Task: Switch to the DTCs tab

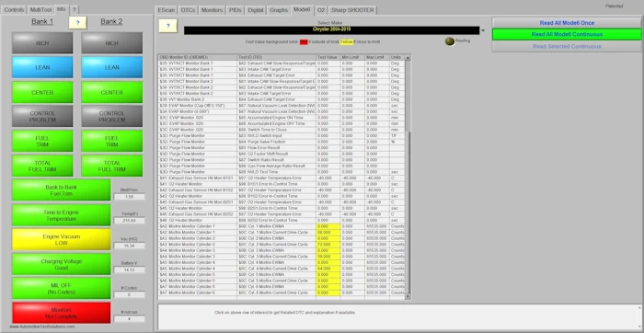Action: point(189,10)
